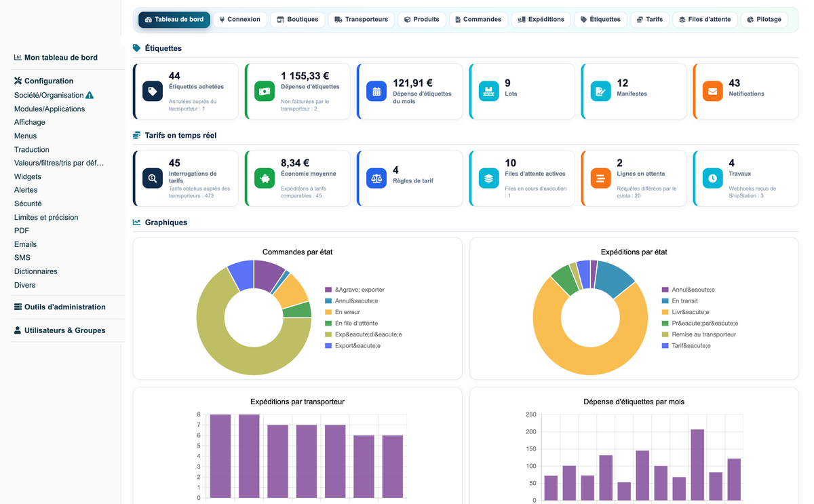Click the layers icon for Files d'attente actives
Viewport: 814px width, 504px height.
[488, 178]
